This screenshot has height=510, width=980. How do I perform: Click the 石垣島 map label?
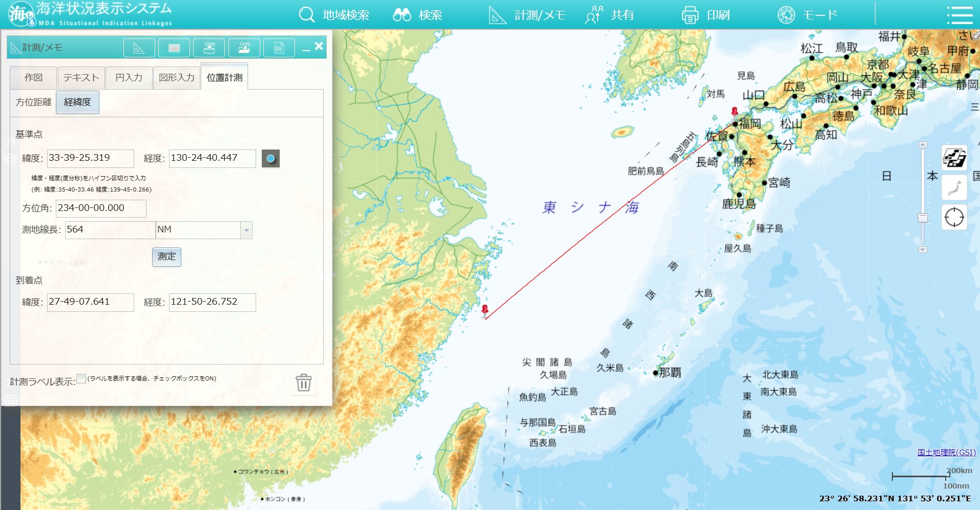572,429
